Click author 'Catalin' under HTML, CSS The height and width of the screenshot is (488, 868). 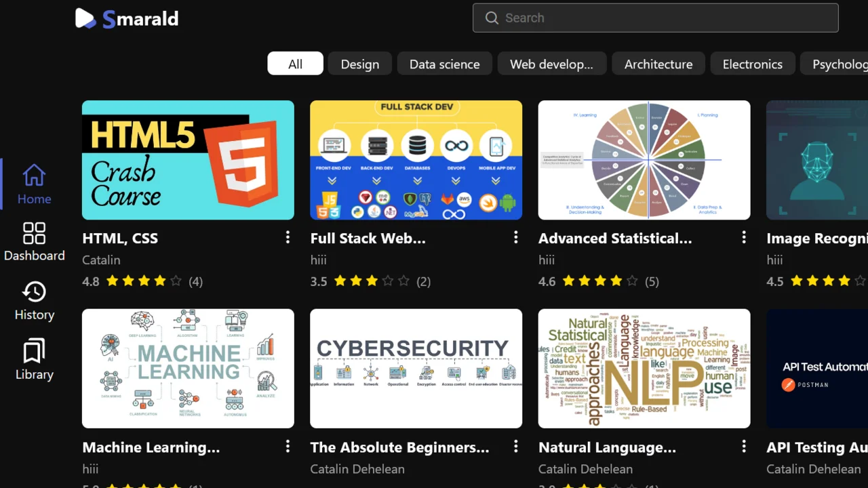pos(101,260)
